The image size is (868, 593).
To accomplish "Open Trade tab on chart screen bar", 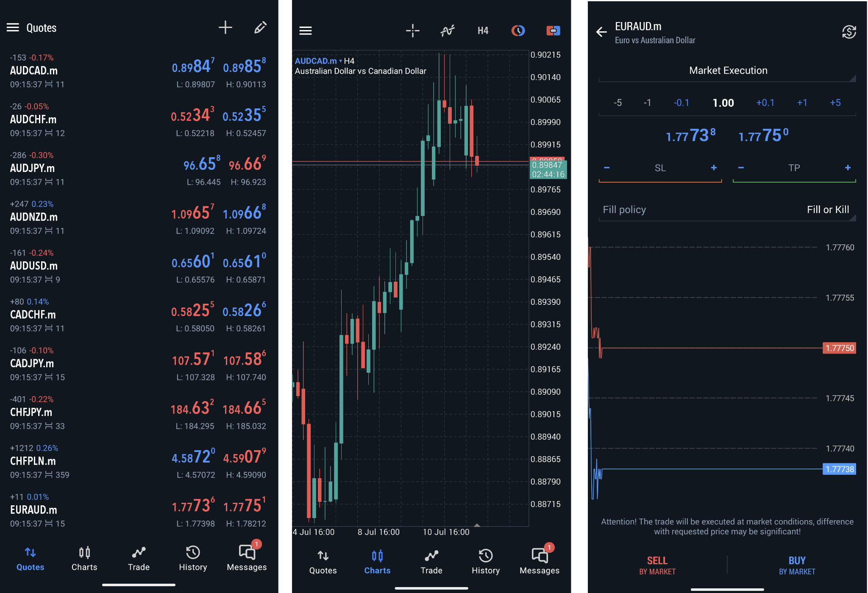I will click(431, 562).
